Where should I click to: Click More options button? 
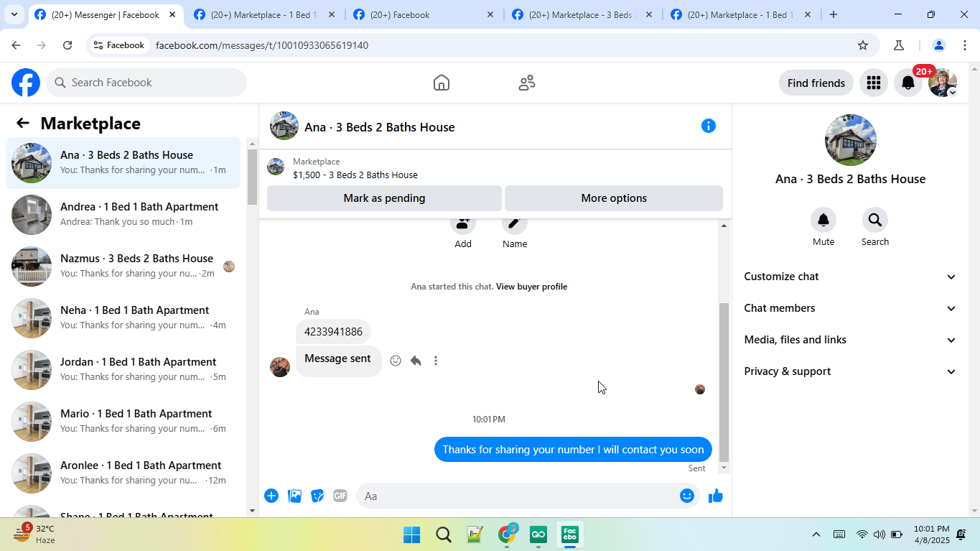pyautogui.click(x=614, y=198)
